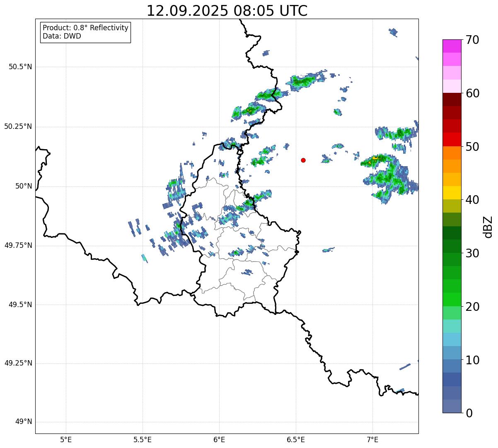
Task: Pick the light blue swatch between 10 and 20
Action: tap(452, 339)
